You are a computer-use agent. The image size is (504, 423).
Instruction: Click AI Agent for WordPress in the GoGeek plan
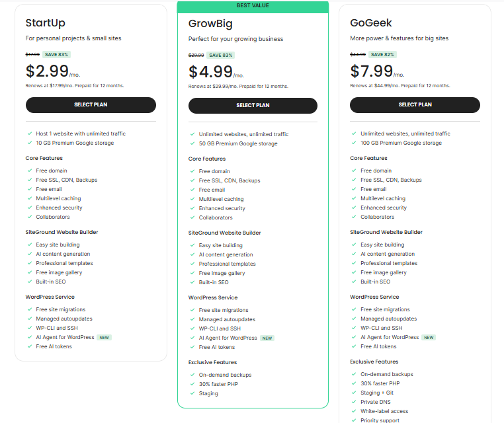(x=390, y=337)
